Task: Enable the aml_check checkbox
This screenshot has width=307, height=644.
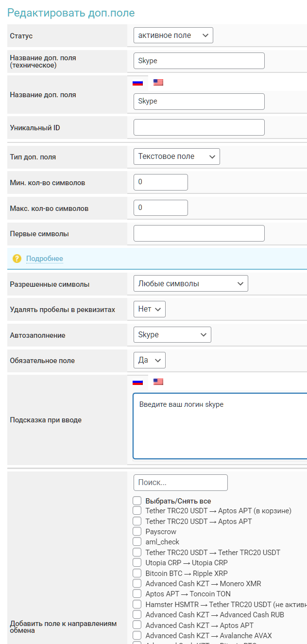Action: point(137,541)
